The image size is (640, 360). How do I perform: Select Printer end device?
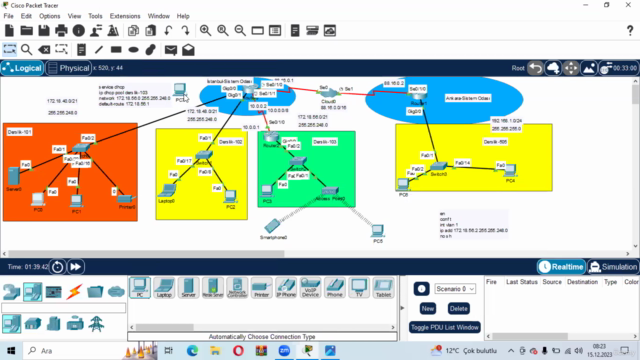point(262,287)
